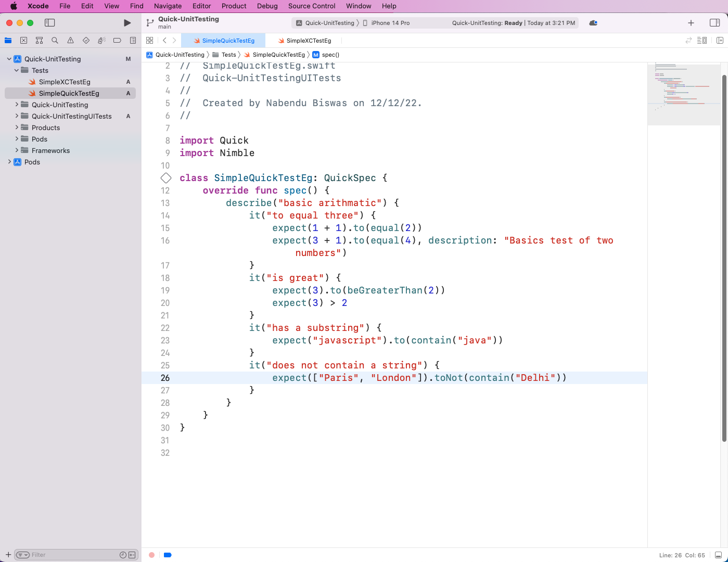Select SimpleXCTestEg file in navigator

(70, 82)
